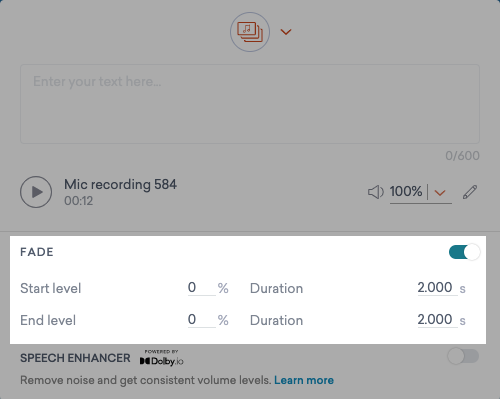Screen dimensions: 500x399
Task: Enable the Speech Enhancer toggle
Action: (463, 356)
